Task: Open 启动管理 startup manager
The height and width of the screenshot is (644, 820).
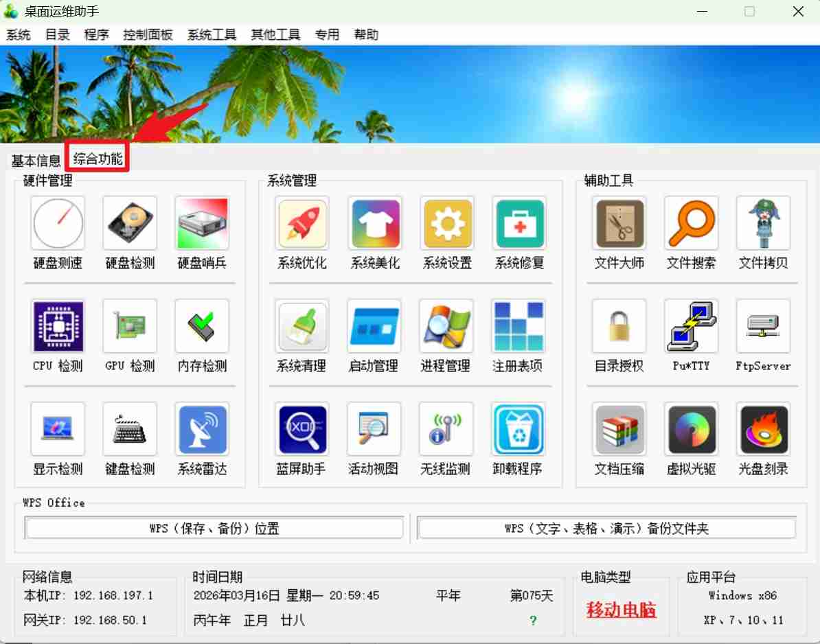Action: 374,326
